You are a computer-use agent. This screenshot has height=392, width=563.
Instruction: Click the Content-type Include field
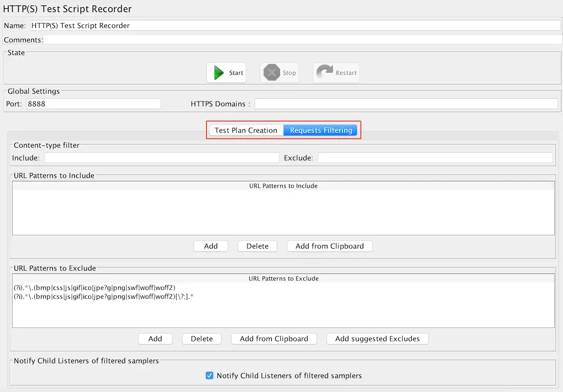(162, 158)
